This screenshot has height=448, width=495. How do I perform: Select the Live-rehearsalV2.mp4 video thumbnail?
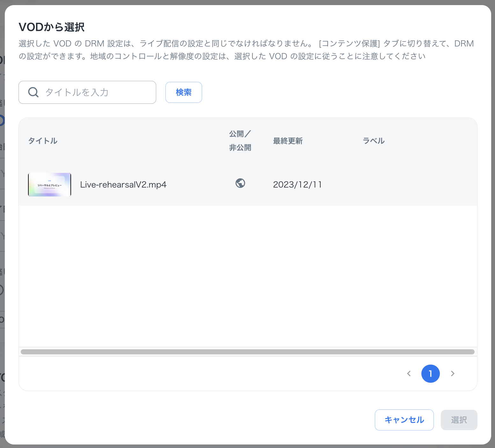[49, 185]
